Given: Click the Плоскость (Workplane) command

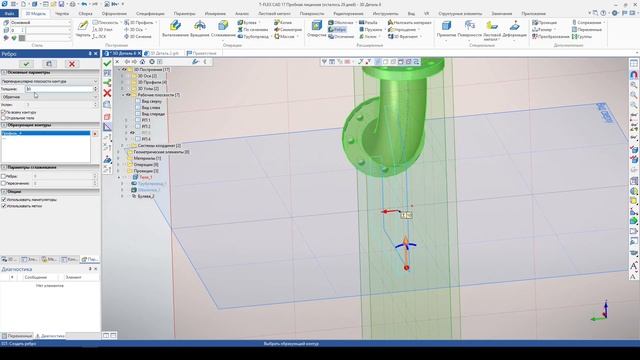Looking at the screenshot, I should pyautogui.click(x=106, y=23).
